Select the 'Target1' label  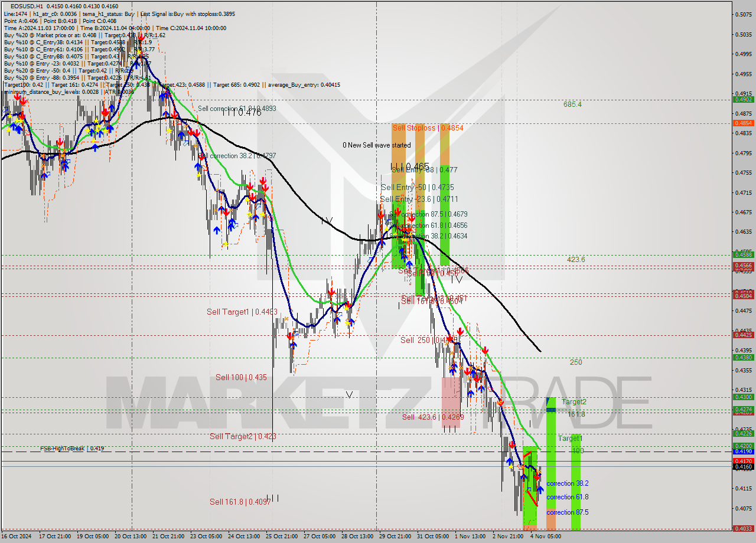coord(570,439)
